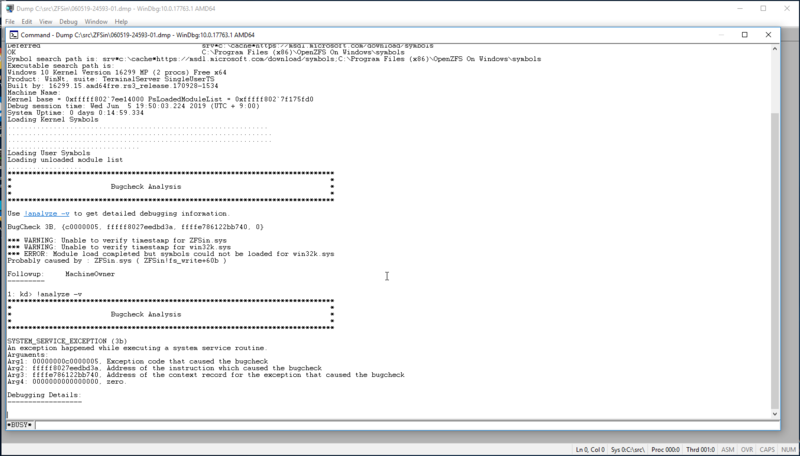Click the !analyze -v link

click(46, 214)
